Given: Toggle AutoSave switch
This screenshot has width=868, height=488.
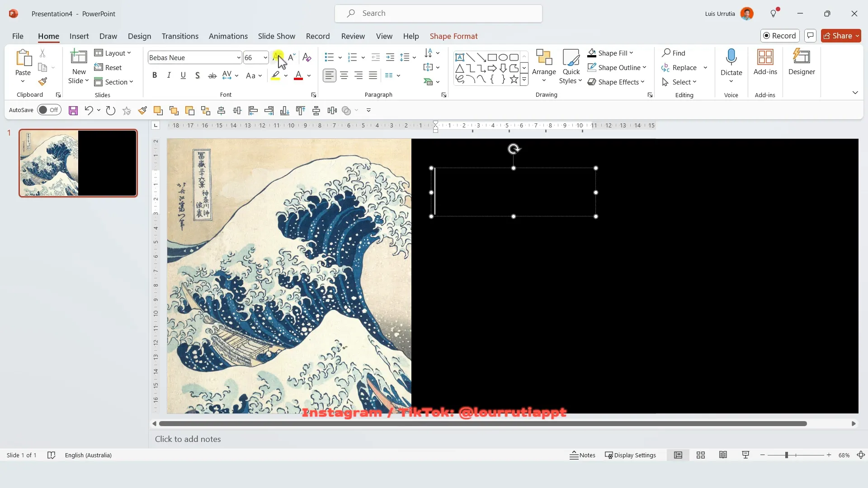Looking at the screenshot, I should (x=49, y=110).
